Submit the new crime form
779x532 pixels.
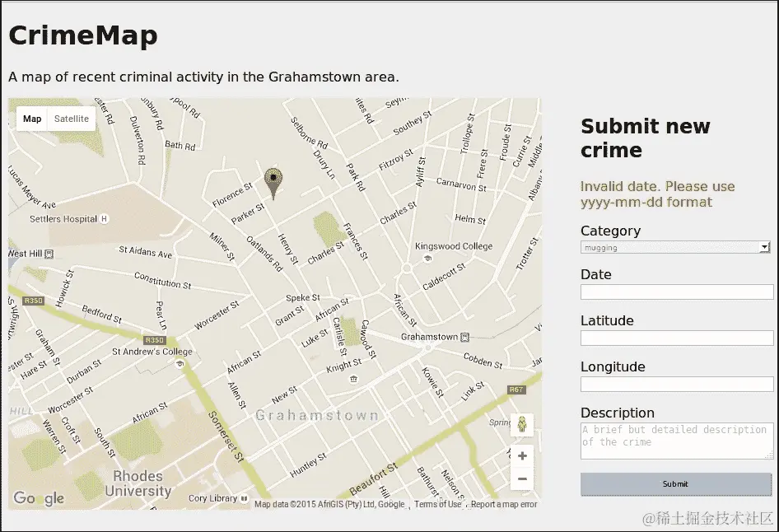pyautogui.click(x=676, y=483)
